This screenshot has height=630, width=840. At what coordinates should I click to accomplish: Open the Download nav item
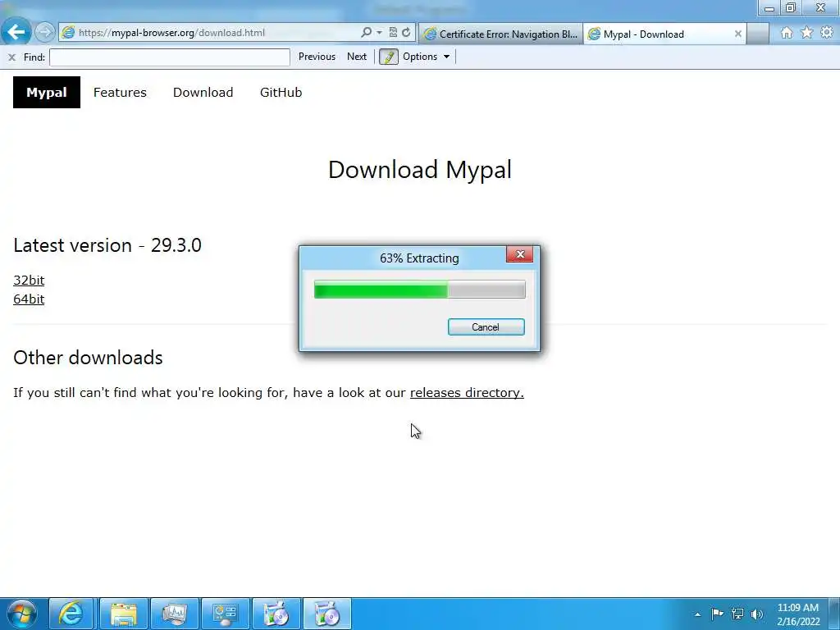coord(203,92)
